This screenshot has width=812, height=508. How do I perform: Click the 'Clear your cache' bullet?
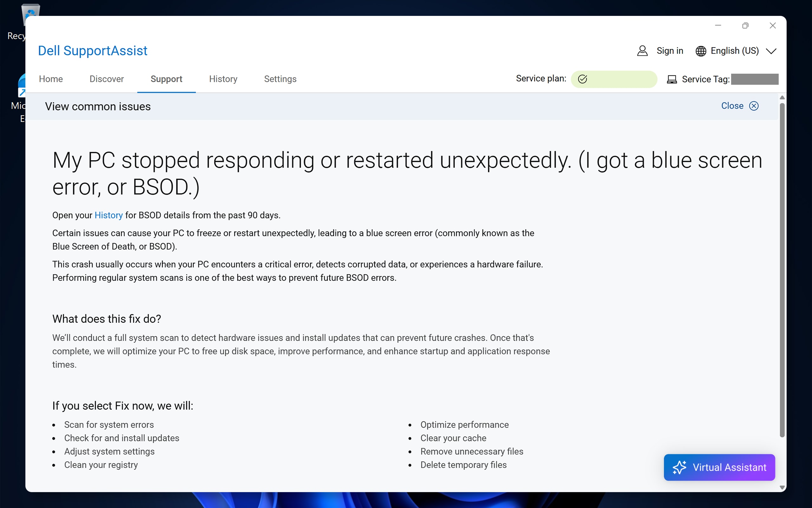tap(453, 438)
